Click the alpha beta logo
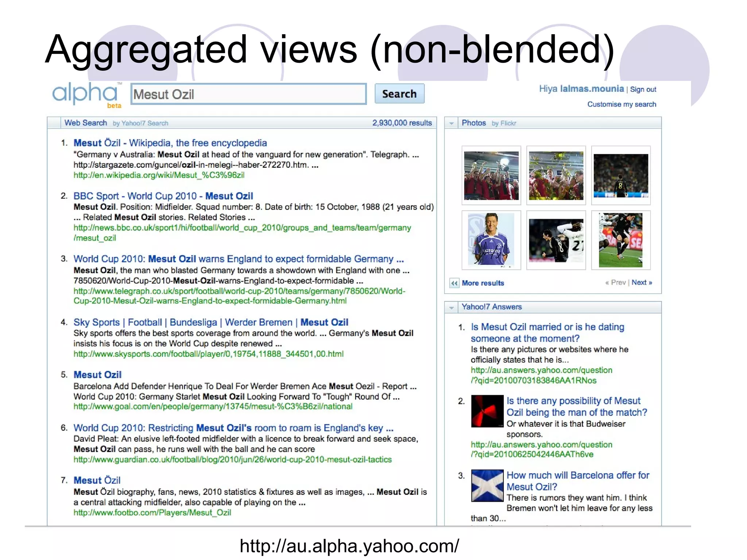The image size is (747, 560). click(x=87, y=94)
